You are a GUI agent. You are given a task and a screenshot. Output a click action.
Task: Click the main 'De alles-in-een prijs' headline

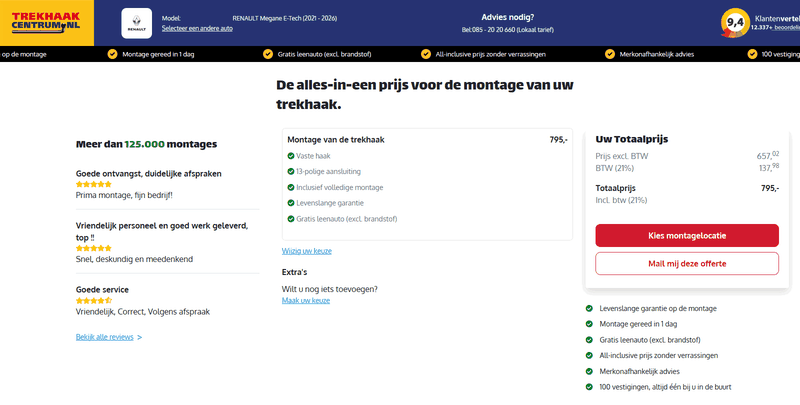click(425, 95)
